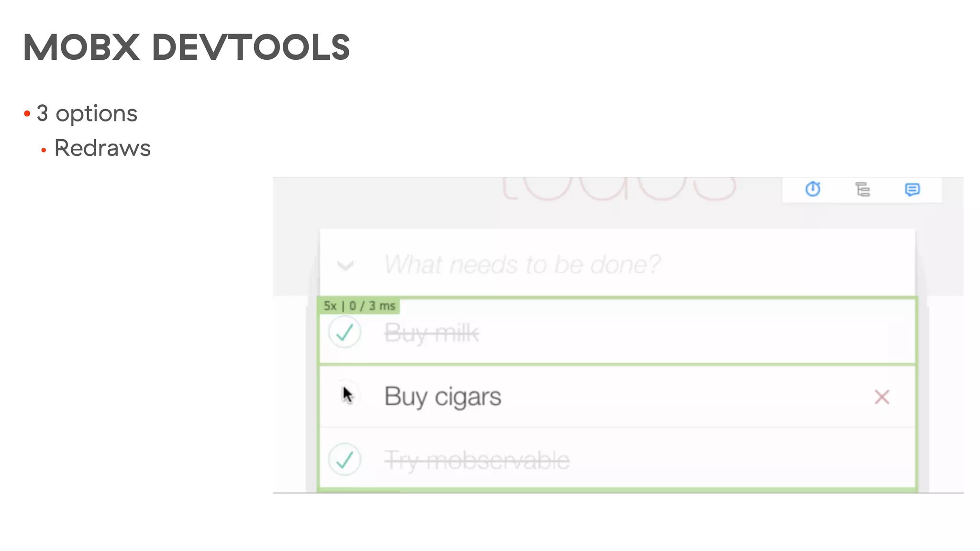This screenshot has height=551, width=980.
Task: Click the Redraws sub-bullet text
Action: pos(102,148)
